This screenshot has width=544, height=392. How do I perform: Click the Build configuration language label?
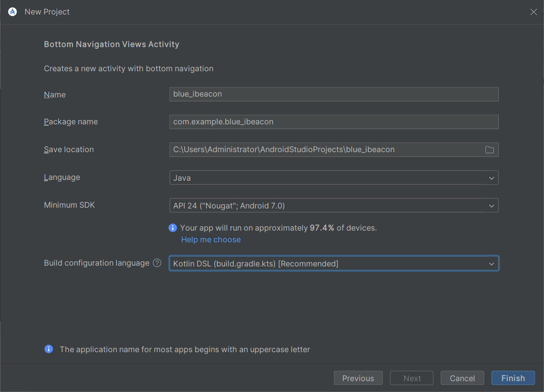click(x=97, y=263)
